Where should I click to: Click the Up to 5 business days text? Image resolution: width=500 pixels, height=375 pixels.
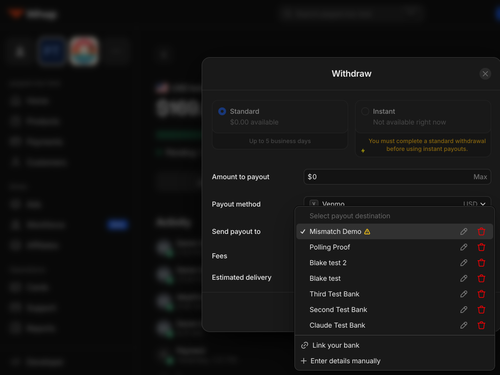280,141
